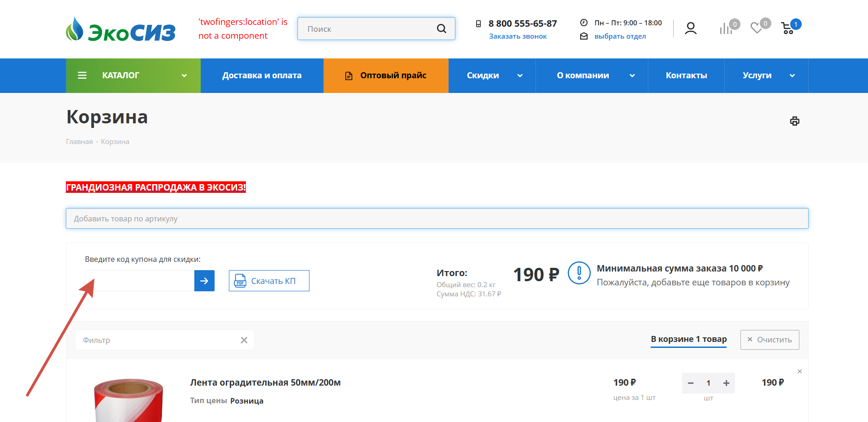
Task: Click Заказать звонок link
Action: coord(518,36)
